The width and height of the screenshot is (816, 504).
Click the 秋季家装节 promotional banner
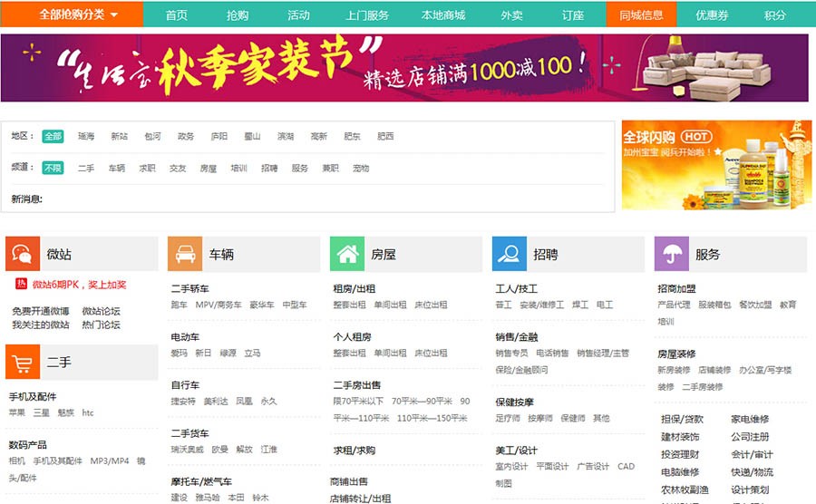click(404, 68)
